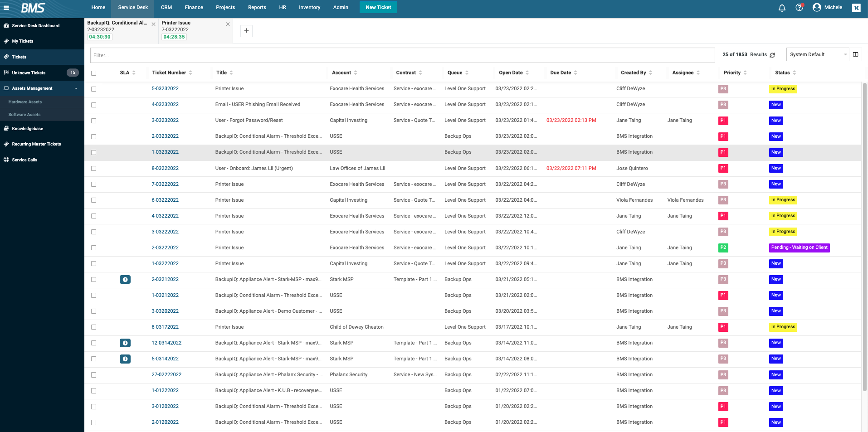The height and width of the screenshot is (432, 868).
Task: Close the Printer Issue ticket tab
Action: pyautogui.click(x=228, y=24)
